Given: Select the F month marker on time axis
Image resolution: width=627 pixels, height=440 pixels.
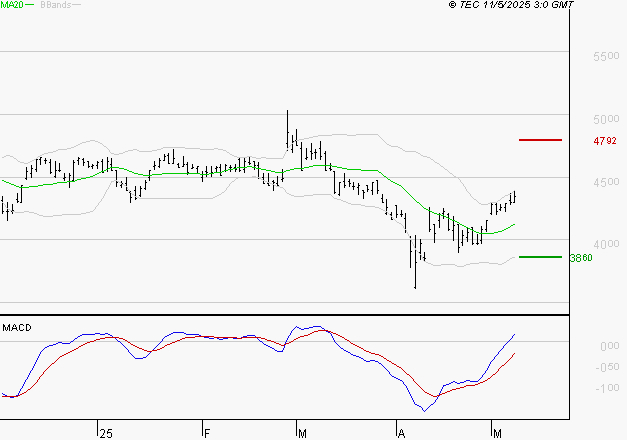Looking at the screenshot, I should [x=207, y=432].
